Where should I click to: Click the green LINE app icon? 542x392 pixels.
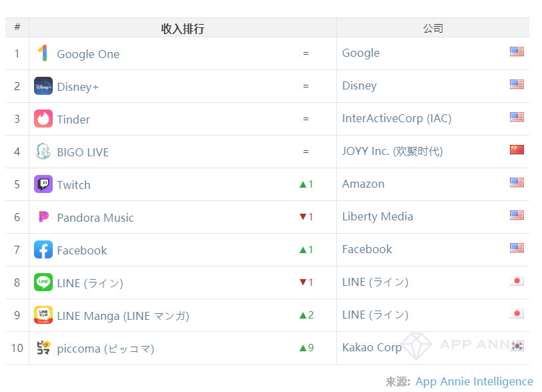pos(43,282)
